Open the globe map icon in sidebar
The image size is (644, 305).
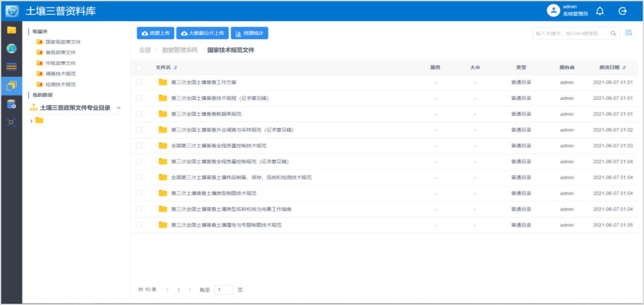coord(11,49)
